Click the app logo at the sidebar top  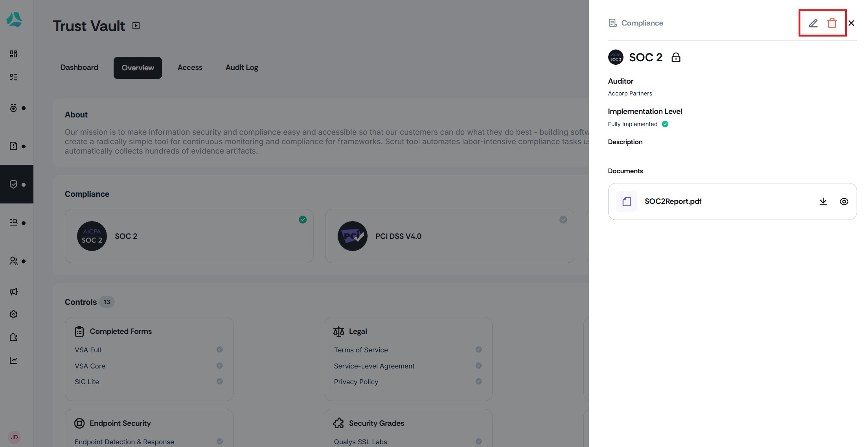[15, 19]
